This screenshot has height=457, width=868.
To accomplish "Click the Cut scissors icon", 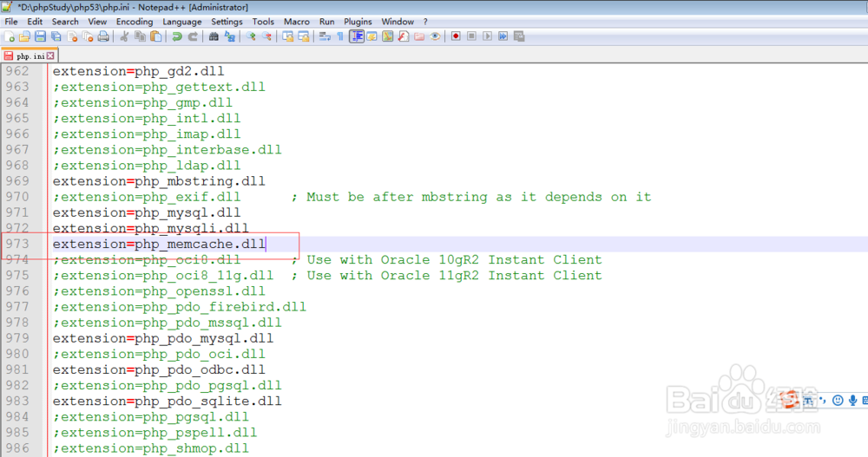I will (124, 36).
